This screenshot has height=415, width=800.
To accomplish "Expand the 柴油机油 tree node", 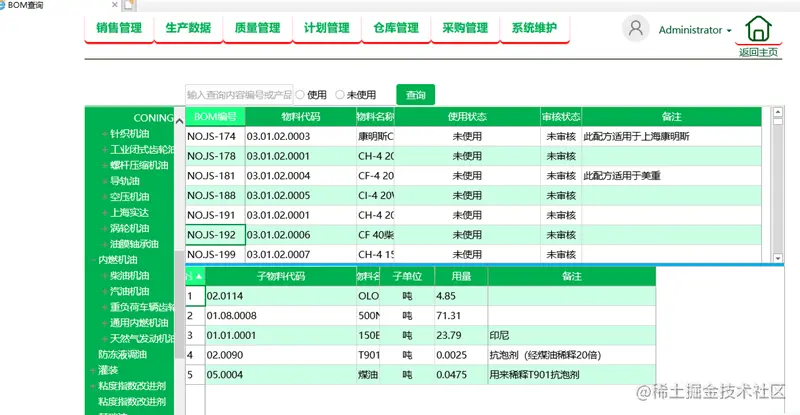I will click(x=105, y=276).
